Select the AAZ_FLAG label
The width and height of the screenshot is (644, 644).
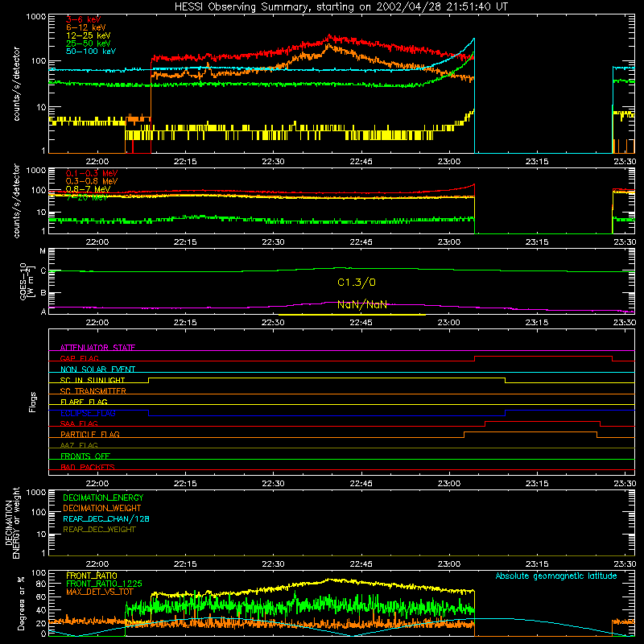(x=79, y=445)
